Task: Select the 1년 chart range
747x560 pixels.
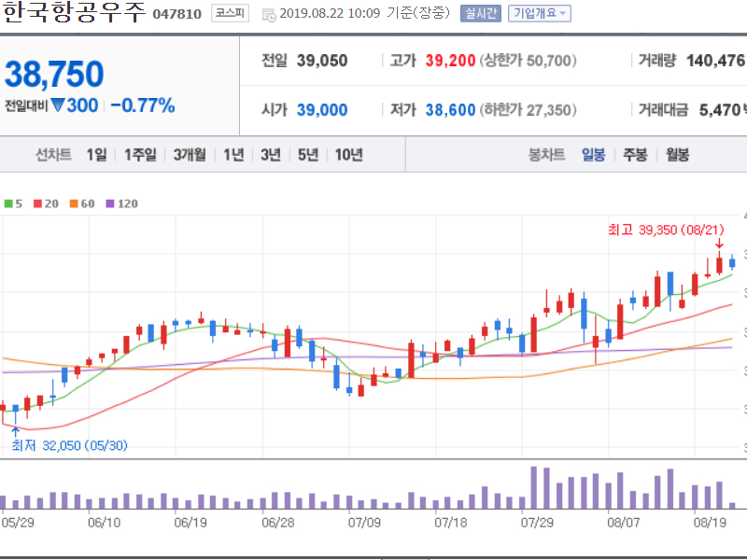Action: [x=233, y=155]
